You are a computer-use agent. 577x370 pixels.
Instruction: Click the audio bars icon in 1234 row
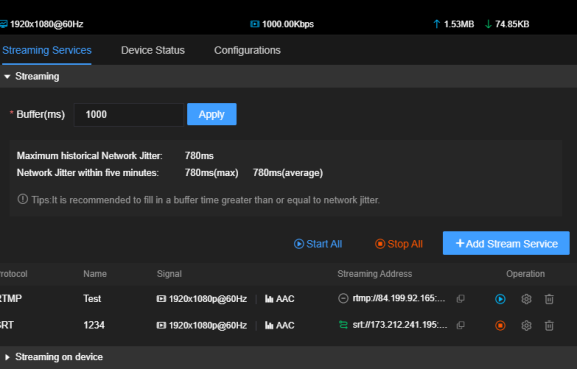[x=269, y=325]
